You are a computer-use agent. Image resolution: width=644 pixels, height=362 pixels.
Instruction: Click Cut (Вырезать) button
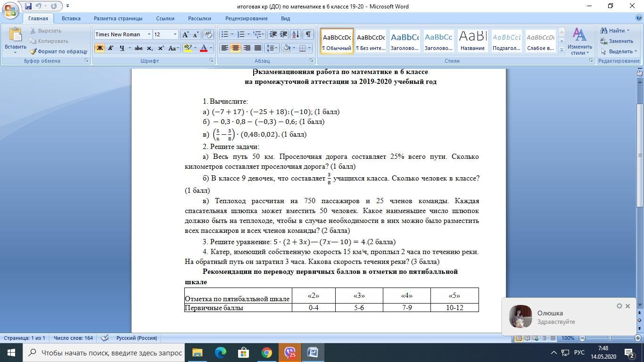(46, 31)
